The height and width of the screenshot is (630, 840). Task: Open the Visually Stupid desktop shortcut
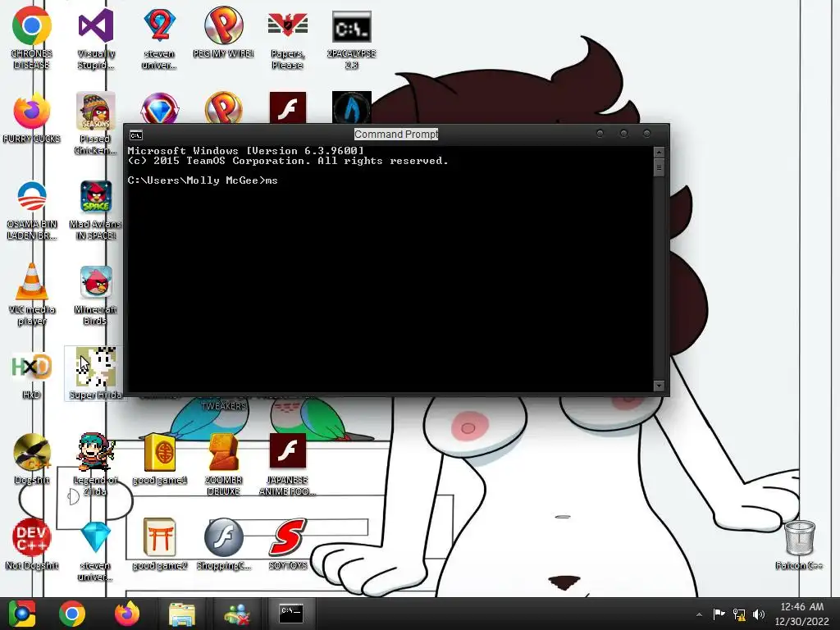pos(96,38)
